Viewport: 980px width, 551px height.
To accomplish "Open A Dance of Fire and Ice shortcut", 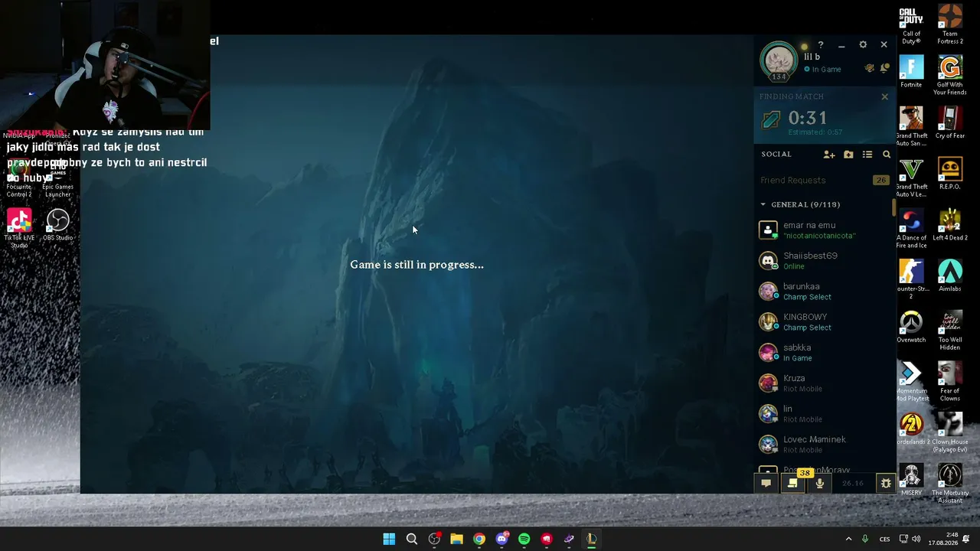I will pos(911,229).
